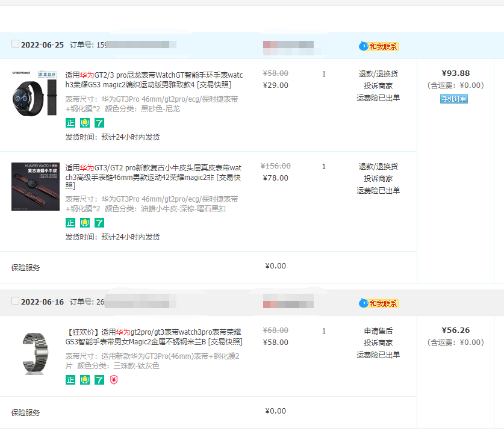The width and height of the screenshot is (504, 434).
Task: Open the brown leather strap thumbnail
Action: (x=36, y=187)
